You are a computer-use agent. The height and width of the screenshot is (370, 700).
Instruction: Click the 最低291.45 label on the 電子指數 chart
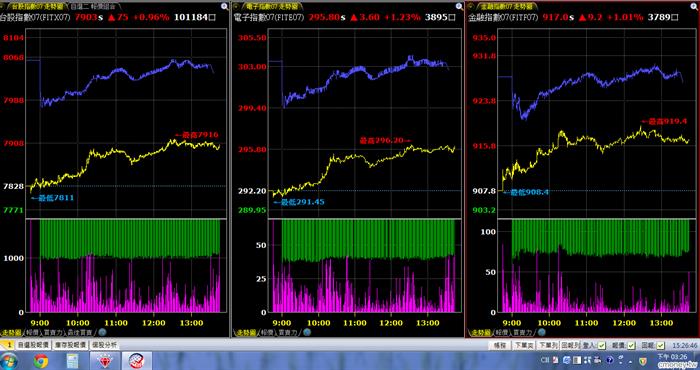[299, 202]
